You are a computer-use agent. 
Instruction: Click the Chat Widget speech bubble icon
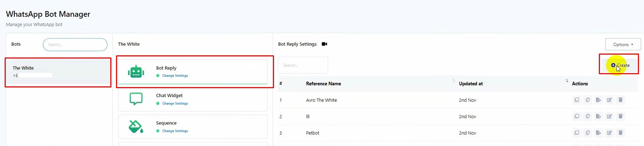(136, 99)
